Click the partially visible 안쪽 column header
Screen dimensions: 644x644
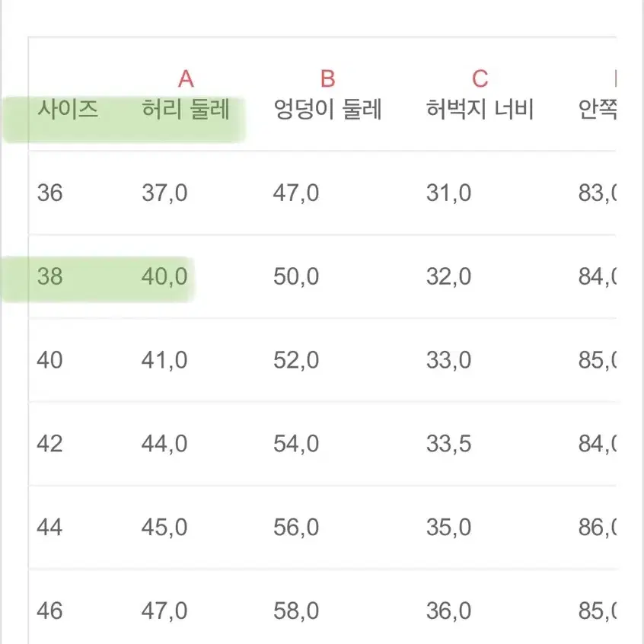click(597, 110)
